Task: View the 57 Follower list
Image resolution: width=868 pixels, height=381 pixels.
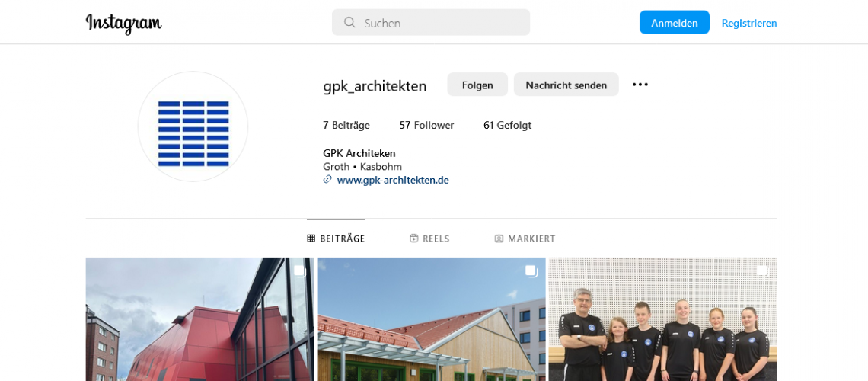Action: [x=426, y=125]
